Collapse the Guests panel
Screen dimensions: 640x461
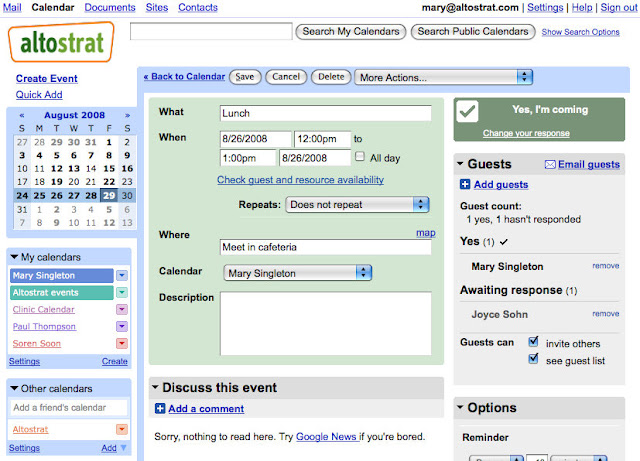460,164
